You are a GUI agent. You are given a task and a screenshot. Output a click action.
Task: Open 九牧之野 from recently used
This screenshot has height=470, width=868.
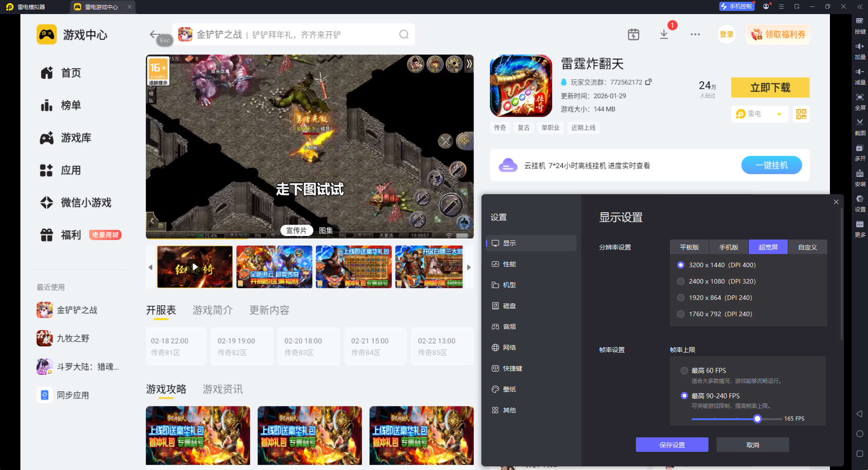63,338
